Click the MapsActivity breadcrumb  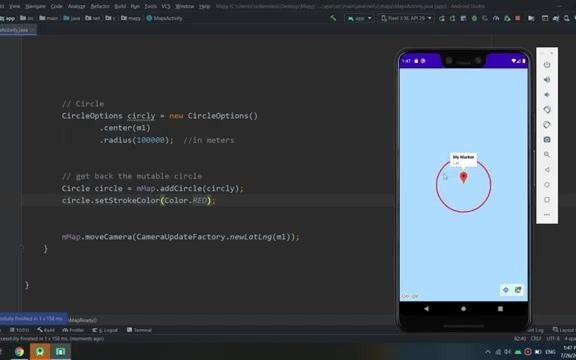164,18
